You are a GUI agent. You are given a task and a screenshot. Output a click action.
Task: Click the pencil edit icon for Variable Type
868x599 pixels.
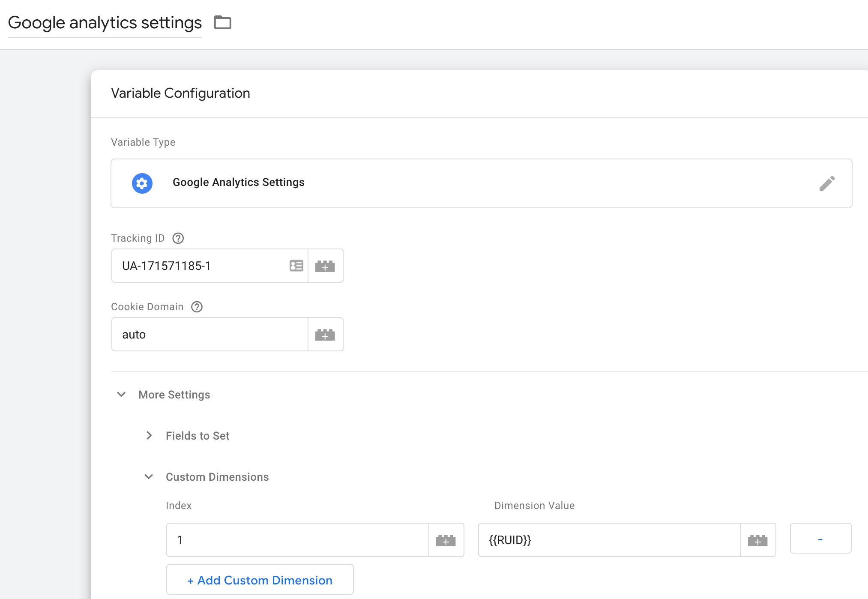[x=827, y=183]
